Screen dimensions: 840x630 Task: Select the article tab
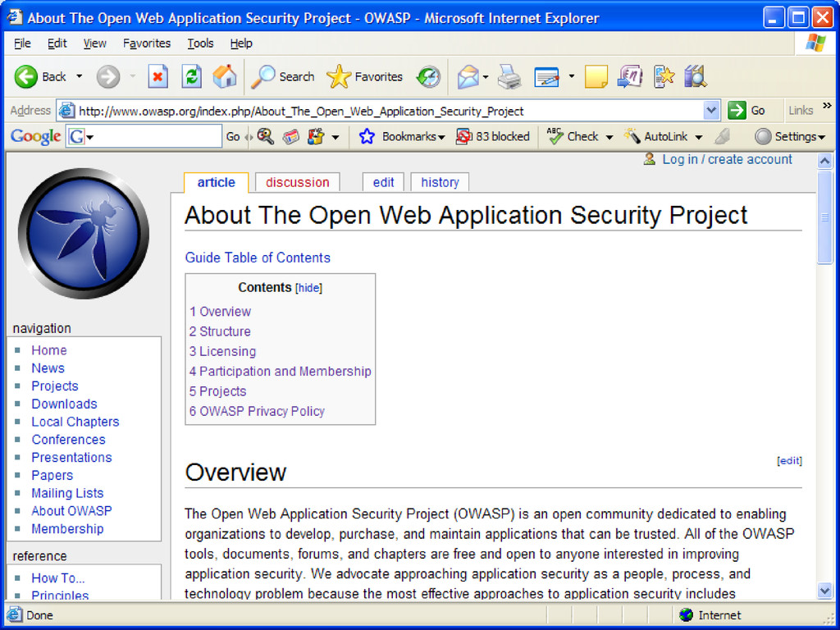pyautogui.click(x=216, y=182)
